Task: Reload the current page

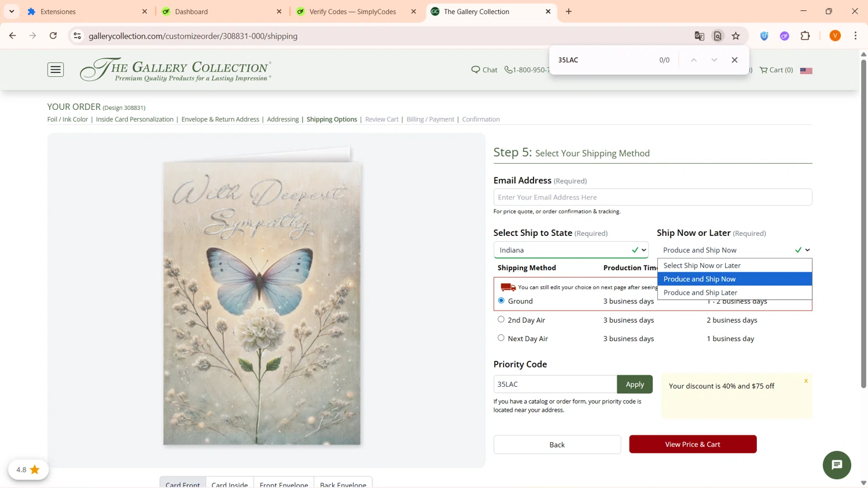Action: 53,36
